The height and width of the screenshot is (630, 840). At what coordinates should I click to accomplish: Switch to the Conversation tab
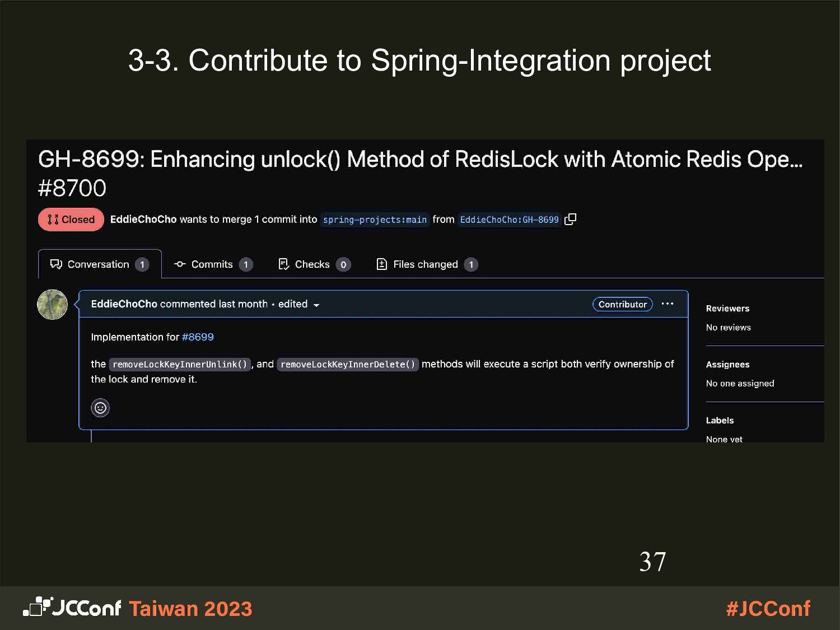pos(100,264)
